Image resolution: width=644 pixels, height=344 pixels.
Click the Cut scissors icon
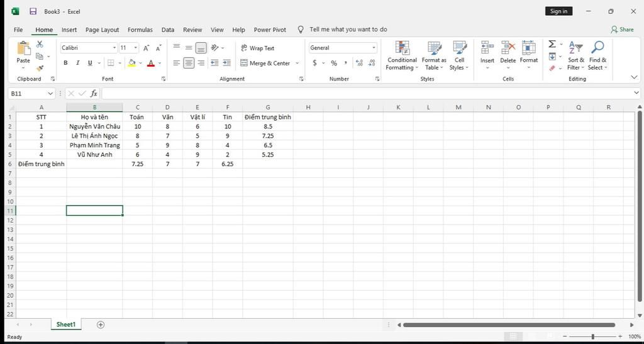(x=40, y=44)
